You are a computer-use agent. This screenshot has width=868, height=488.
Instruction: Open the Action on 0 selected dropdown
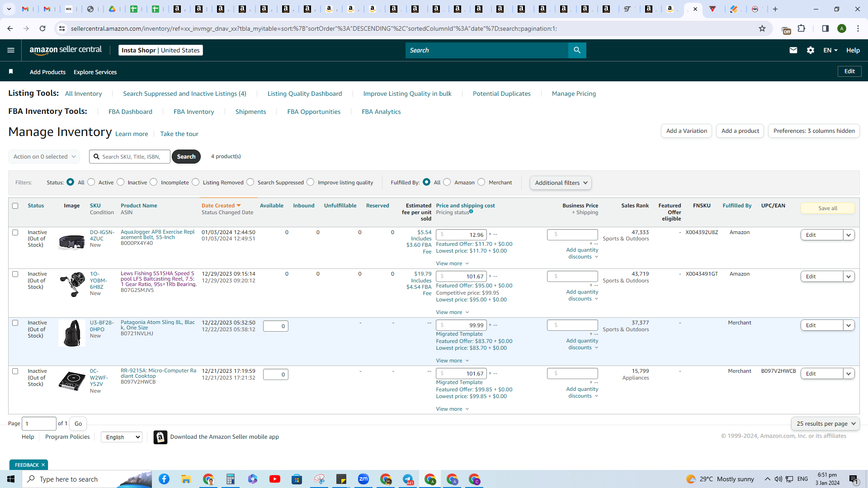pos(44,157)
